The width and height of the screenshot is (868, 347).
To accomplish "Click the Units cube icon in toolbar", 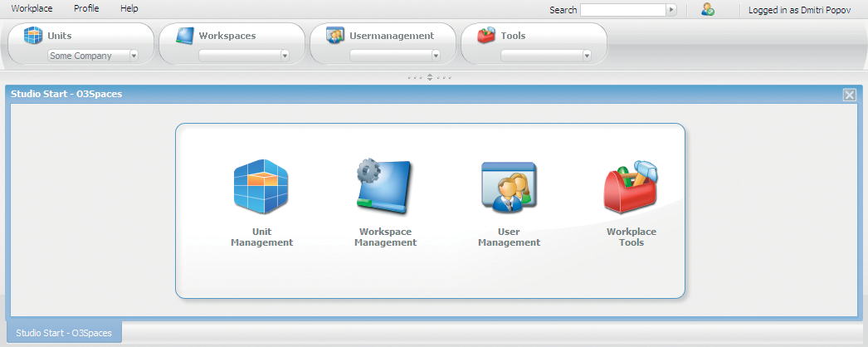I will (32, 36).
